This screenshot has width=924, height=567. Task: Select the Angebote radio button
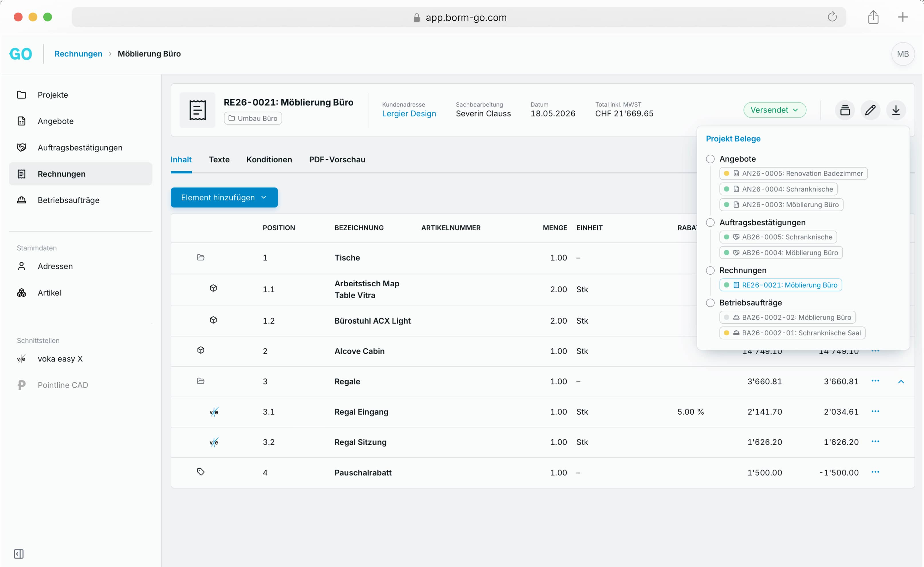[710, 159]
